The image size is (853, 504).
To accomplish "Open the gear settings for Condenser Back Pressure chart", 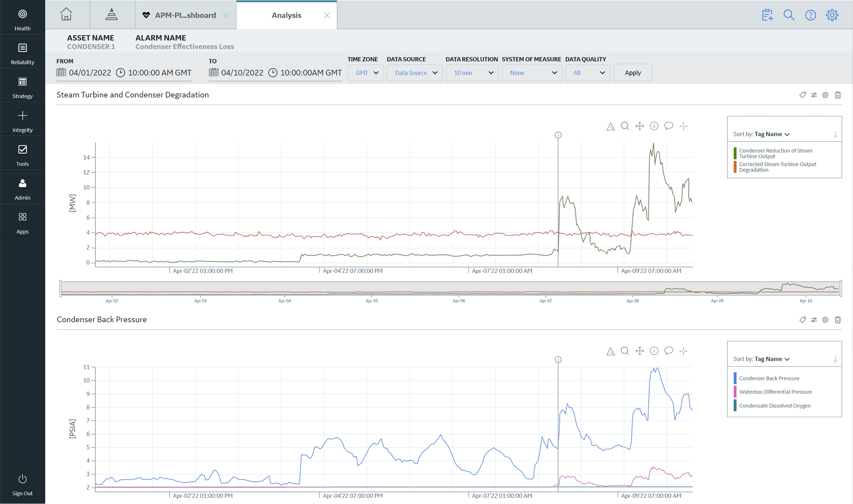I will (825, 320).
